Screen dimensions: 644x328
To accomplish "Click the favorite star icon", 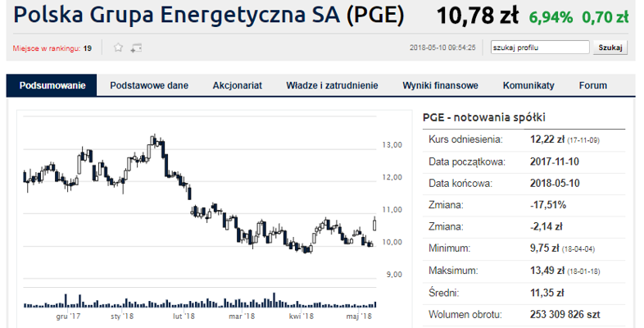I will click(118, 48).
